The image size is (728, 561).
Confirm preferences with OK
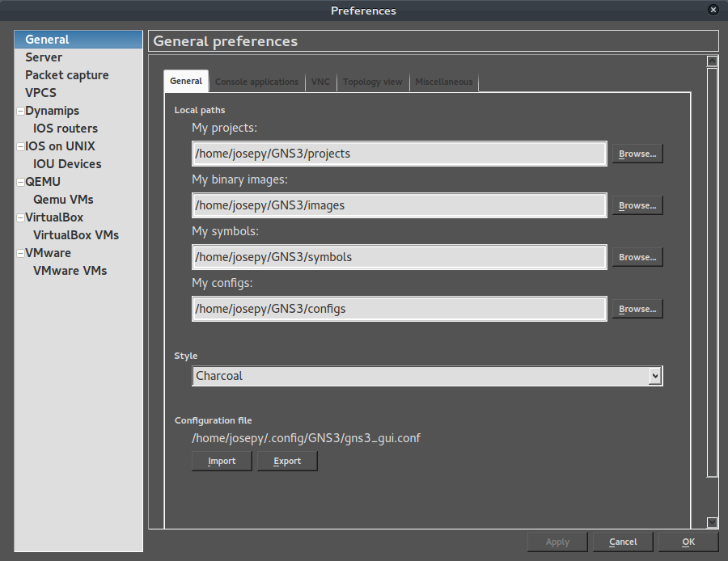[688, 542]
